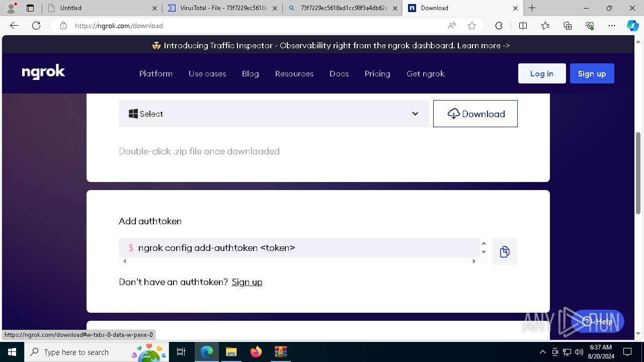Open WinRAR from taskbar
This screenshot has width=644, height=362.
pyautogui.click(x=280, y=352)
